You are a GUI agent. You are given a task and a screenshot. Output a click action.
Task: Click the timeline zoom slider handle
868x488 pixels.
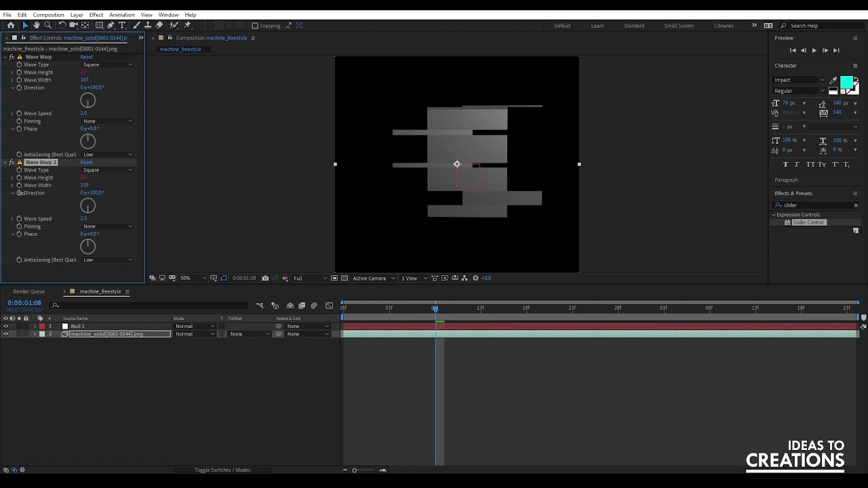click(354, 470)
